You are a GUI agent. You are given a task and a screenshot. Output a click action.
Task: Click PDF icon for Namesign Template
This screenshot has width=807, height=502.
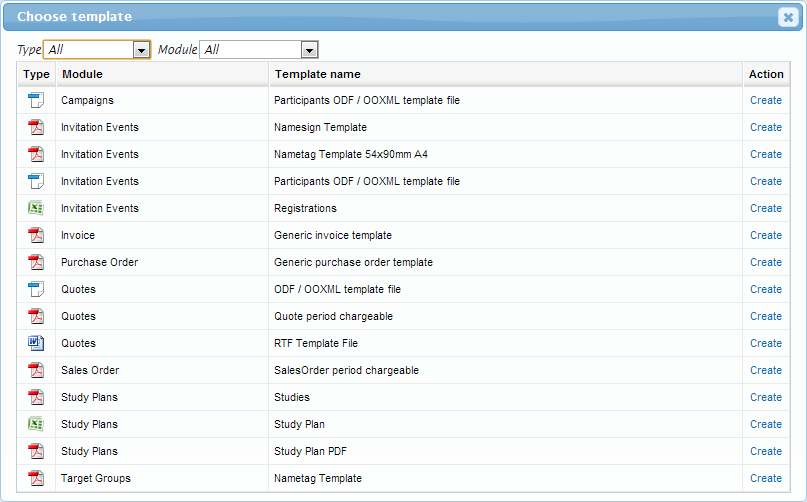pyautogui.click(x=36, y=127)
